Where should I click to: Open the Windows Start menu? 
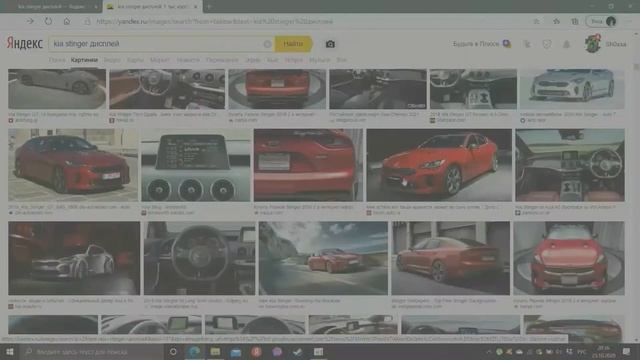(x=10, y=352)
